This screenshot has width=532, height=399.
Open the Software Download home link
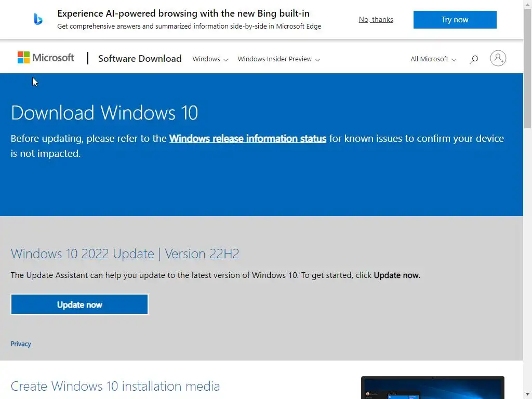[140, 58]
